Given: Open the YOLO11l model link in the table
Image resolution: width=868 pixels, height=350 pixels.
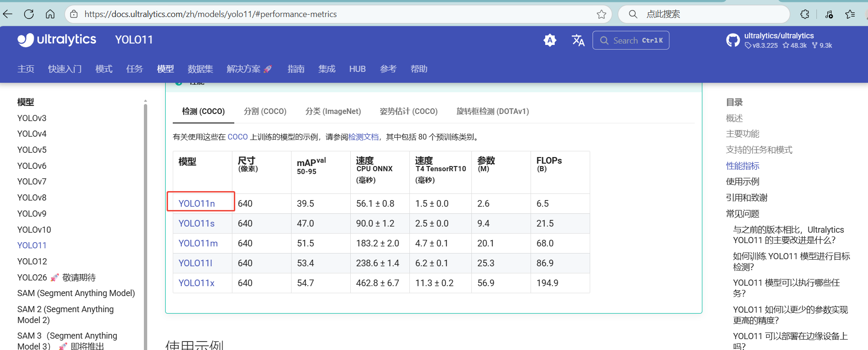Looking at the screenshot, I should pyautogui.click(x=195, y=263).
